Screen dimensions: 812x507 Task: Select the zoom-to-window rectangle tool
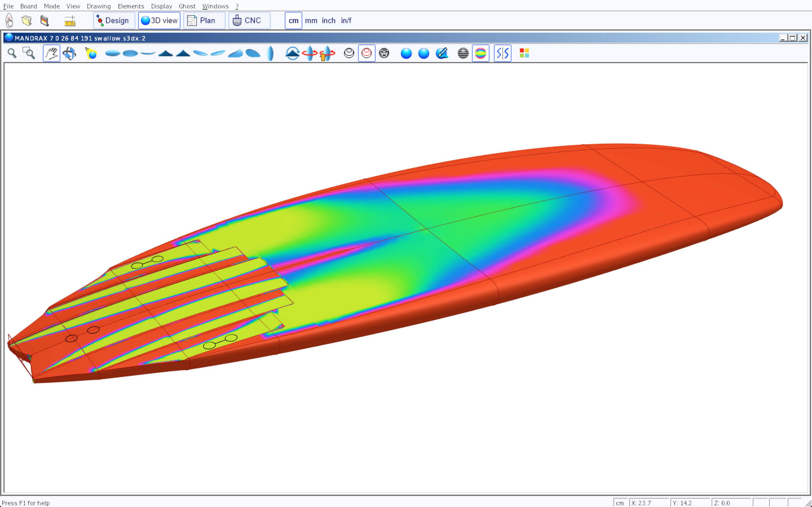(29, 53)
